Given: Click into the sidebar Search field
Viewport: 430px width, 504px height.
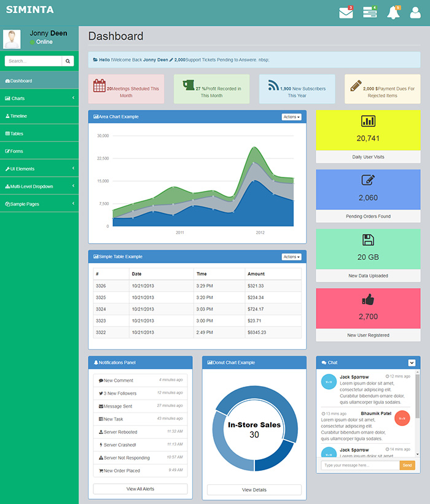Looking at the screenshot, I should pyautogui.click(x=33, y=61).
